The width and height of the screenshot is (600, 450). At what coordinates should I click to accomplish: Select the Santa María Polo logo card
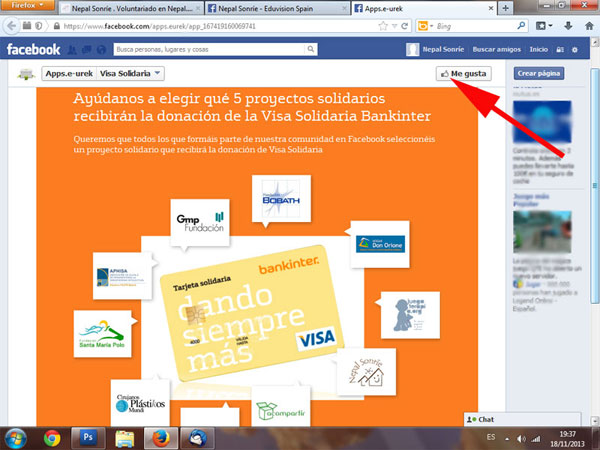[x=103, y=334]
